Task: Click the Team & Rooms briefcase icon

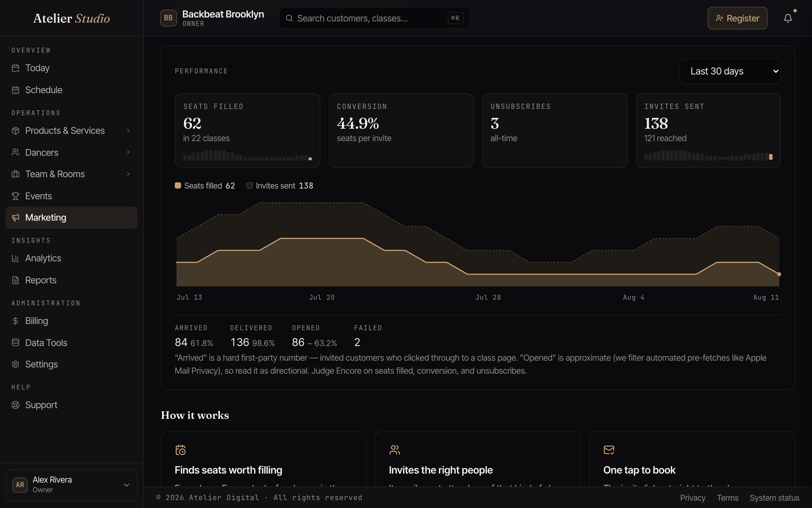Action: pos(16,174)
